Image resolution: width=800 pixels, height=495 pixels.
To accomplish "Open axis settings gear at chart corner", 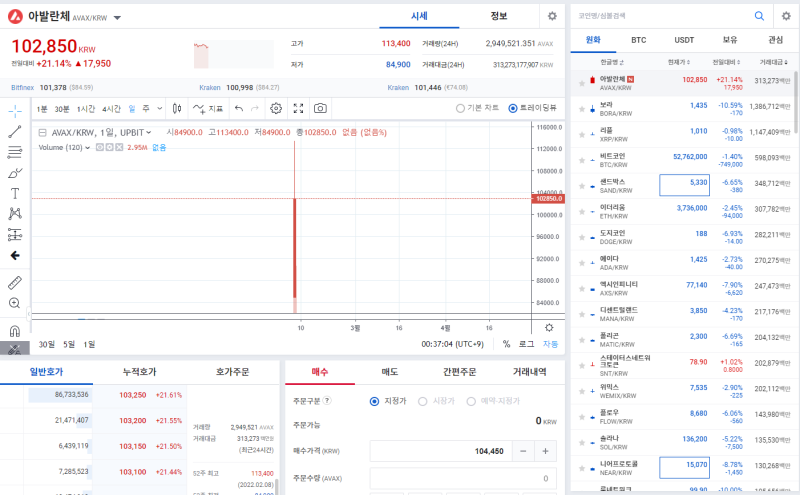I will [549, 328].
